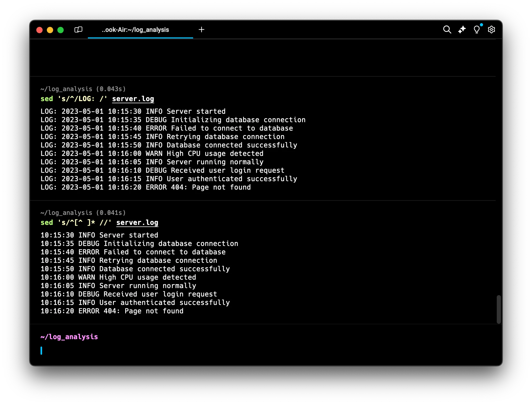Screen dimensions: 532x405
Task: Click server.log link in second sed command
Action: point(137,223)
